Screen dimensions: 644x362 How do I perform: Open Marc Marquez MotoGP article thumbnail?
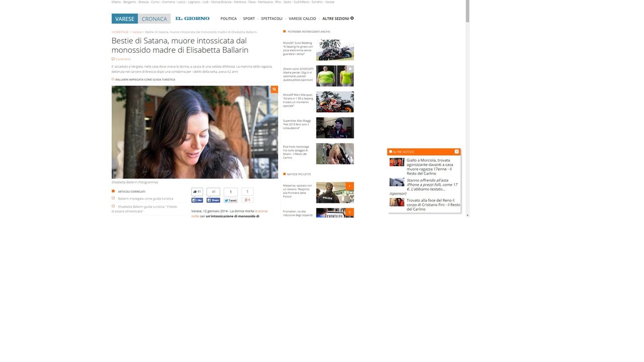coord(335,102)
